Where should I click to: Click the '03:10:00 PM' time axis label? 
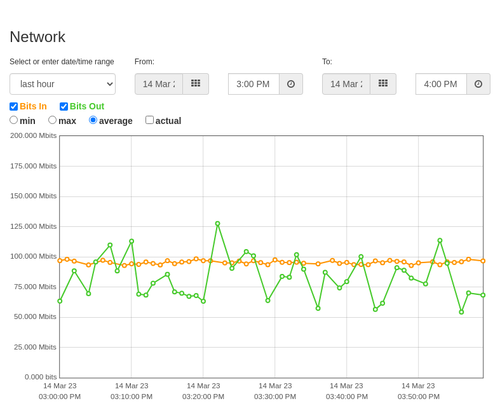(131, 397)
